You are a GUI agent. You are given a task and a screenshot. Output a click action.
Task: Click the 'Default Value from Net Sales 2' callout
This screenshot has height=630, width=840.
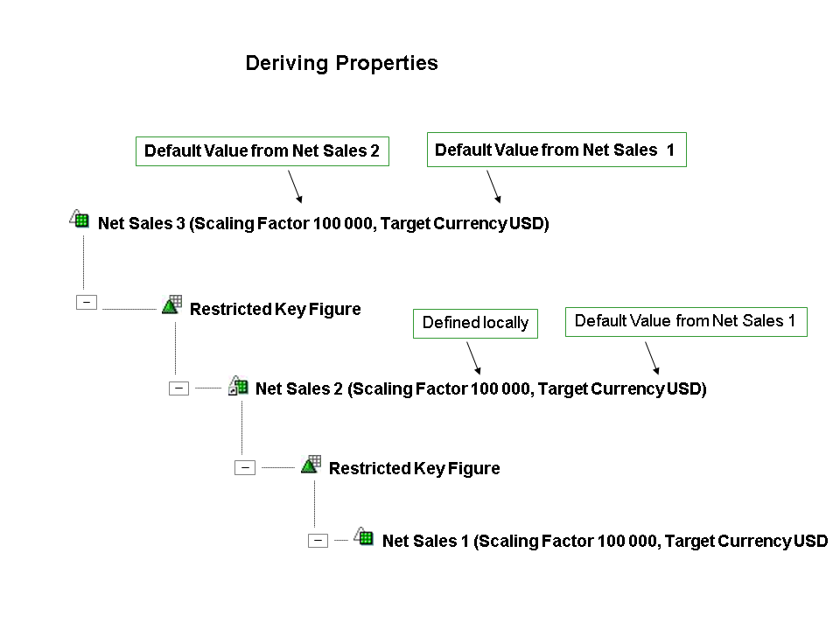[262, 150]
